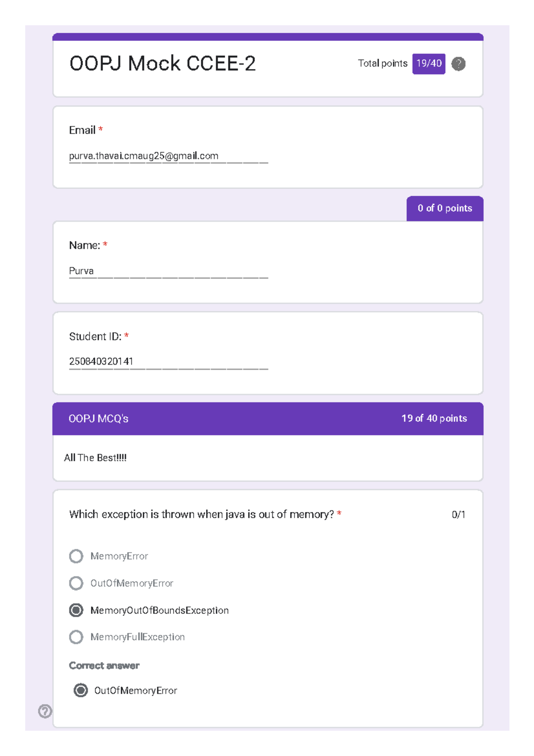Click the Correct answer label
This screenshot has width=534, height=756.
[104, 666]
